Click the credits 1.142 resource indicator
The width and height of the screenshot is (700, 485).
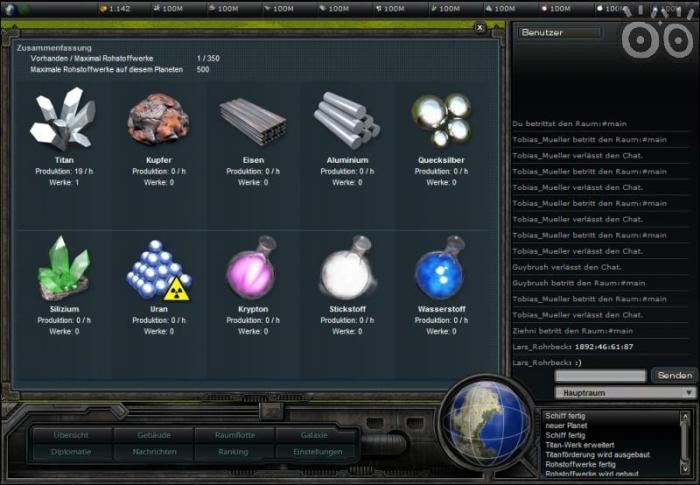coord(116,8)
